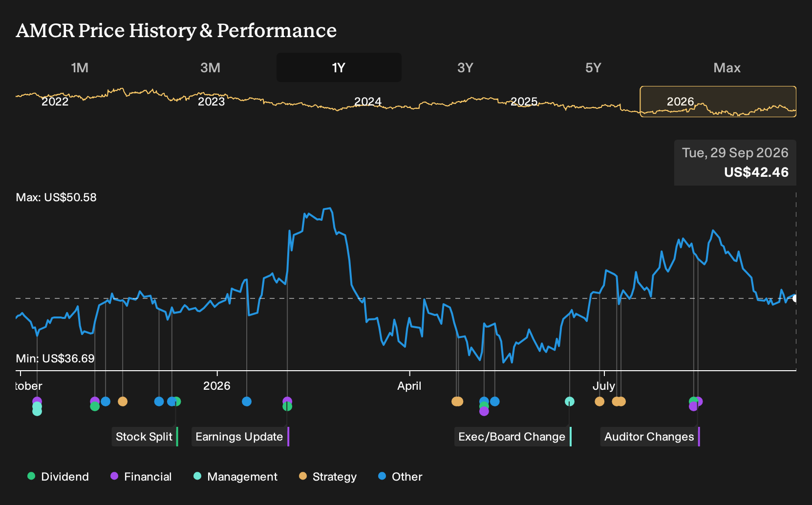Toggle the Other legend filter
Viewport: 812px width, 505px height.
click(x=400, y=477)
